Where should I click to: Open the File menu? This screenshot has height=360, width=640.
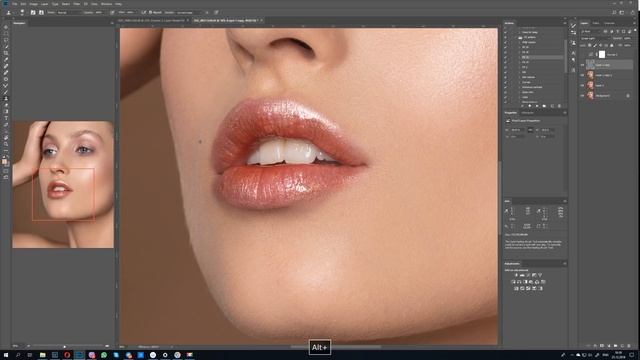pos(14,4)
